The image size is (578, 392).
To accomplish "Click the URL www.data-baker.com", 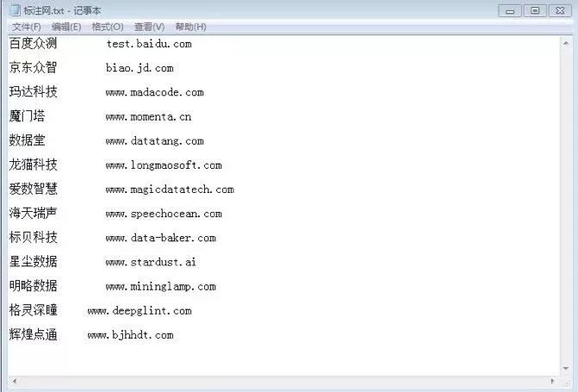I will tap(161, 238).
